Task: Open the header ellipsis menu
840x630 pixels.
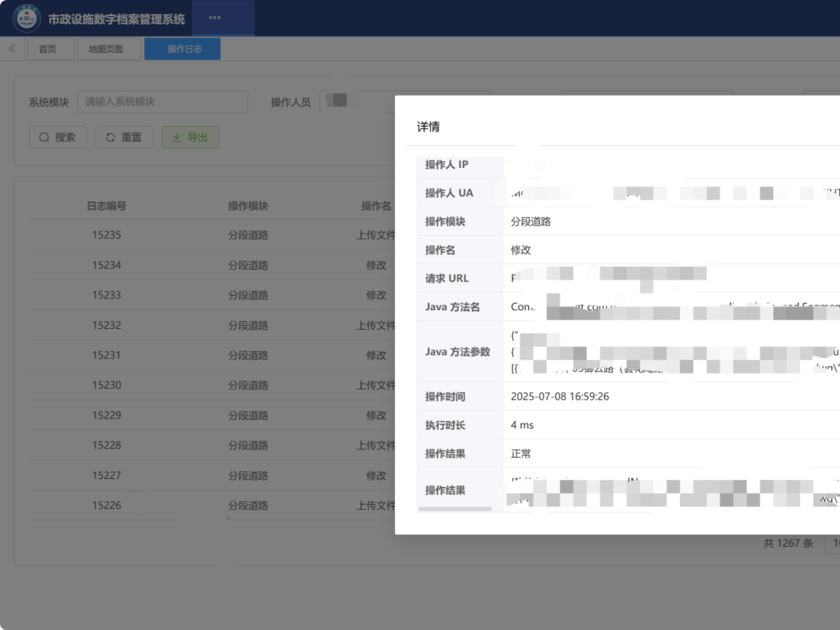Action: pos(215,18)
